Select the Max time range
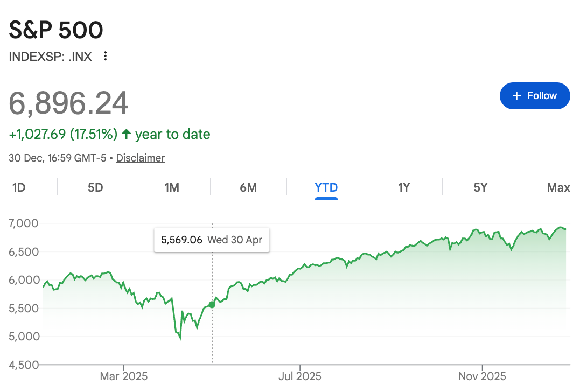Screen dimensions: 573x392 [x=557, y=187]
